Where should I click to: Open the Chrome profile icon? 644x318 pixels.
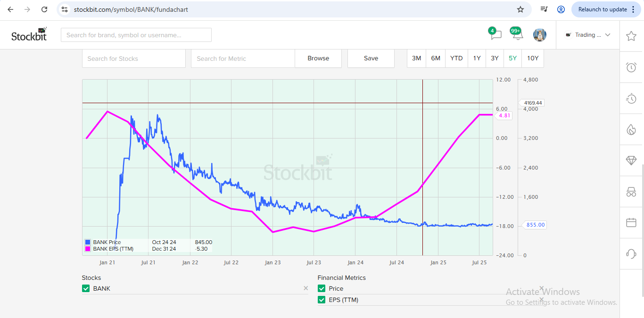(x=561, y=9)
